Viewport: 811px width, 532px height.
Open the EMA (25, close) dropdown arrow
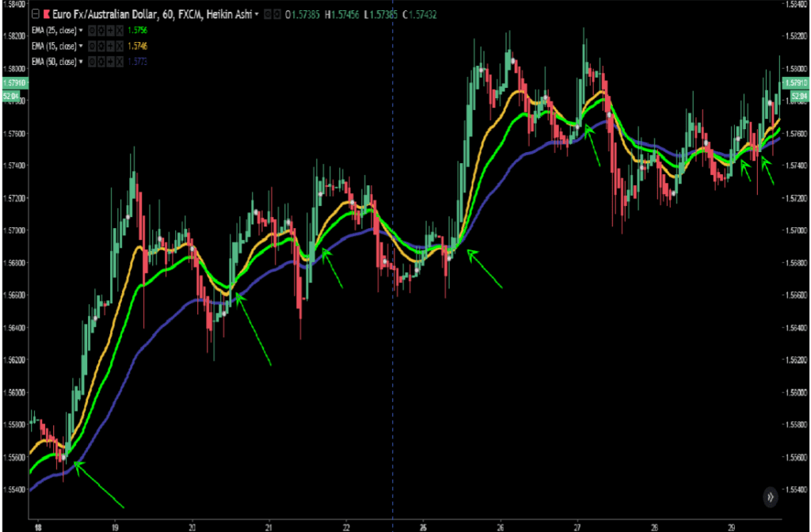[79, 30]
